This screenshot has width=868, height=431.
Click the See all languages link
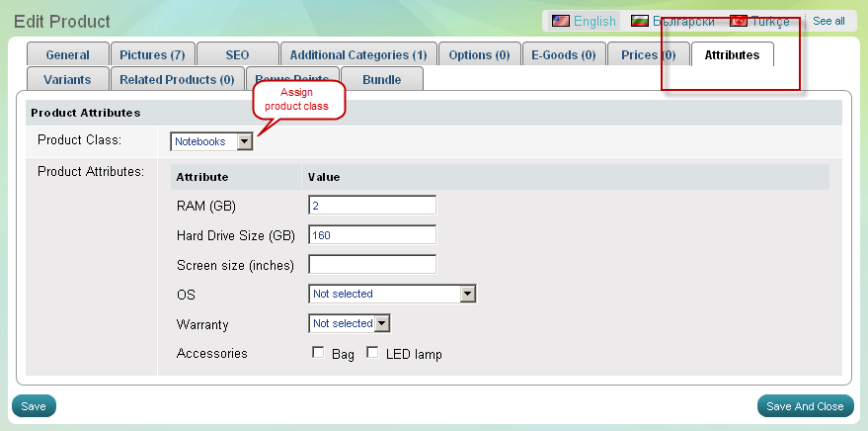point(829,21)
